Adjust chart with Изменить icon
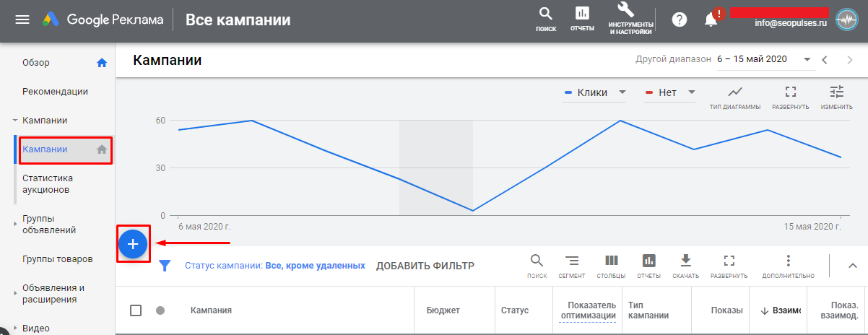This screenshot has width=868, height=335. click(x=836, y=97)
